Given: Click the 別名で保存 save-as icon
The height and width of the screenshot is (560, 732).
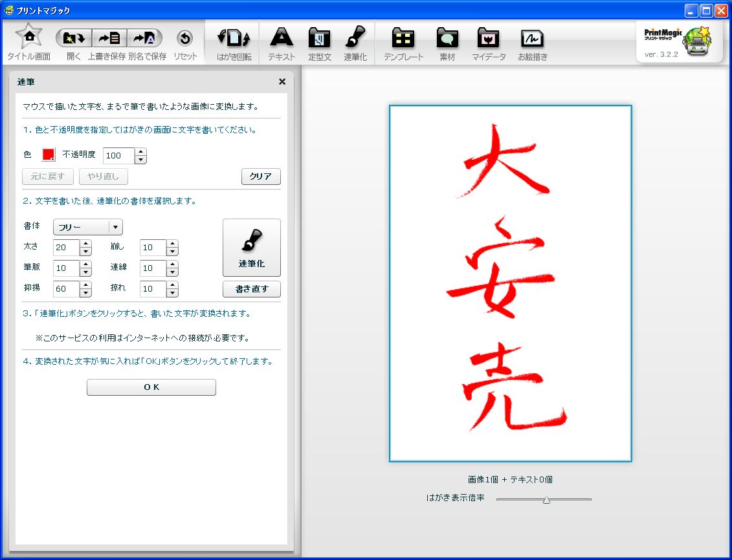Looking at the screenshot, I should coord(144,39).
